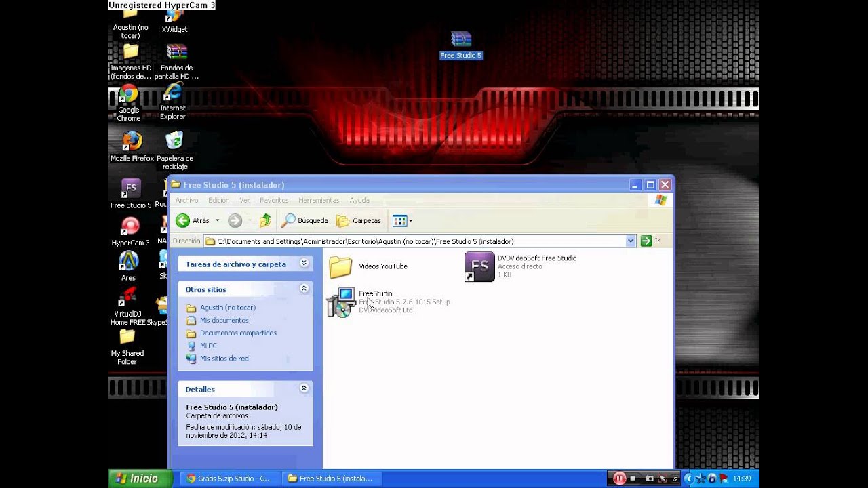This screenshot has width=868, height=488.
Task: Select Imagenes HD desktop folder
Action: [131, 62]
